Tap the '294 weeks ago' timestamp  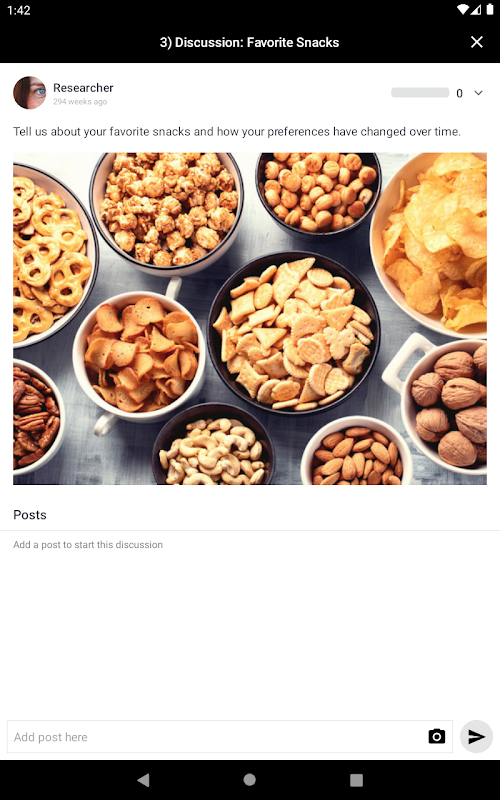point(80,102)
